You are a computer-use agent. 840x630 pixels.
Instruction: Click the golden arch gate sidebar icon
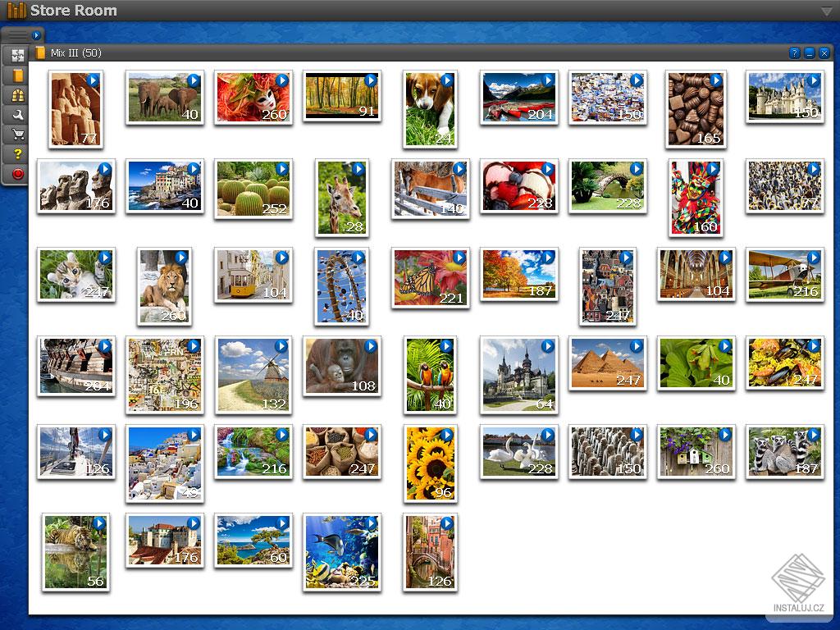coord(18,95)
